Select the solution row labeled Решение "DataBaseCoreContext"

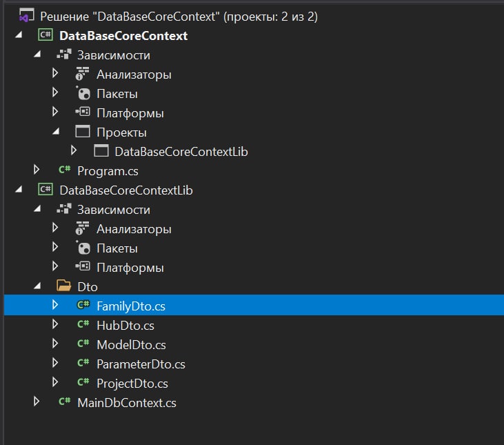click(x=179, y=17)
